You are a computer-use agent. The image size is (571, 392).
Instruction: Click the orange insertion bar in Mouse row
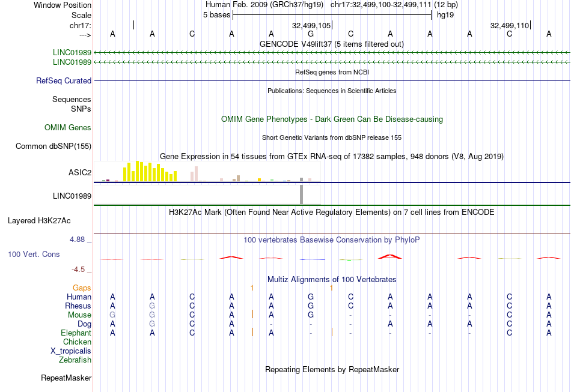click(252, 314)
